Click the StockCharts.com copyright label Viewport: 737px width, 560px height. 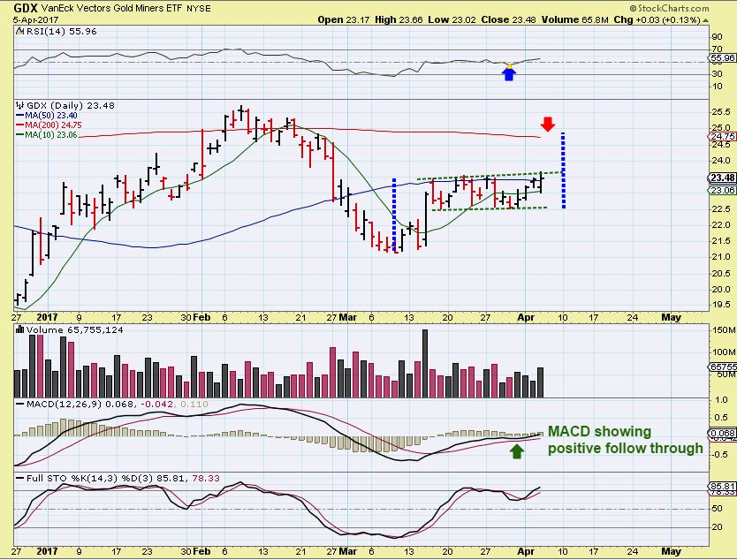coord(669,8)
